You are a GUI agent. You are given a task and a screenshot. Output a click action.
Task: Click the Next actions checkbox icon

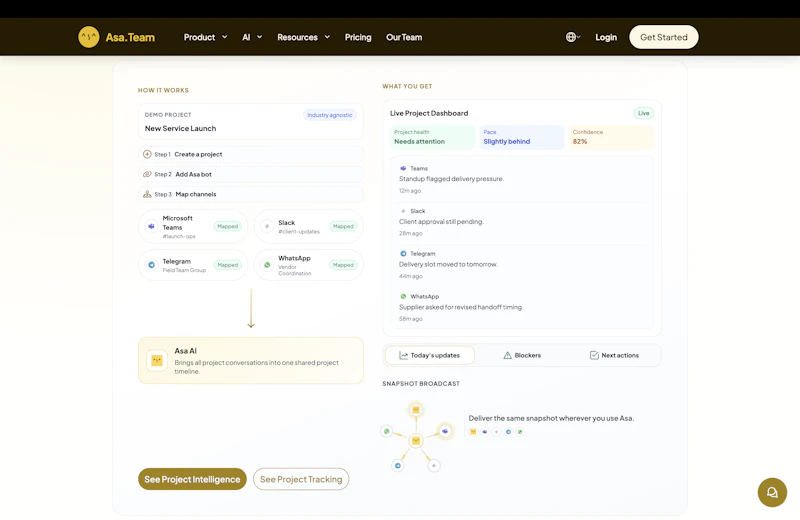pos(594,355)
